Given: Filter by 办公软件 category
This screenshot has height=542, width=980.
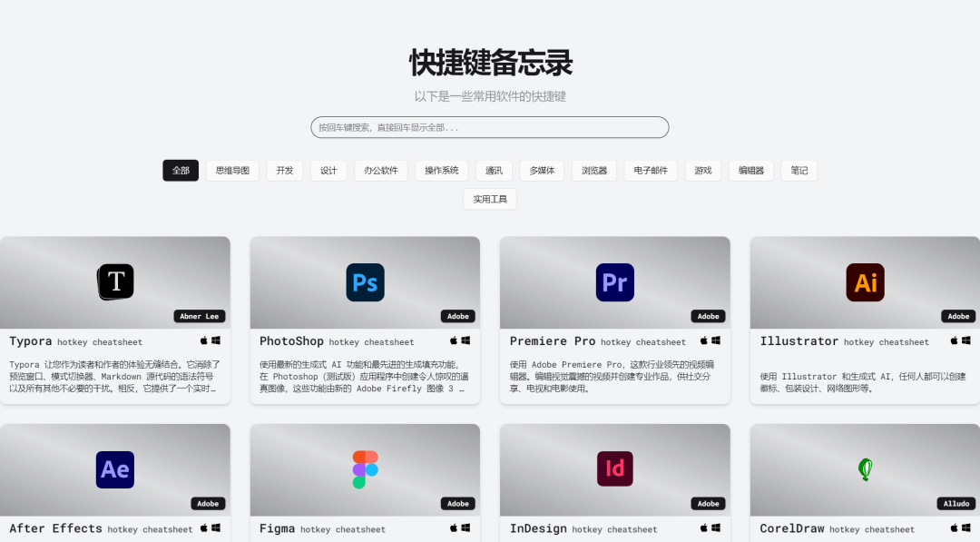Looking at the screenshot, I should tap(381, 170).
